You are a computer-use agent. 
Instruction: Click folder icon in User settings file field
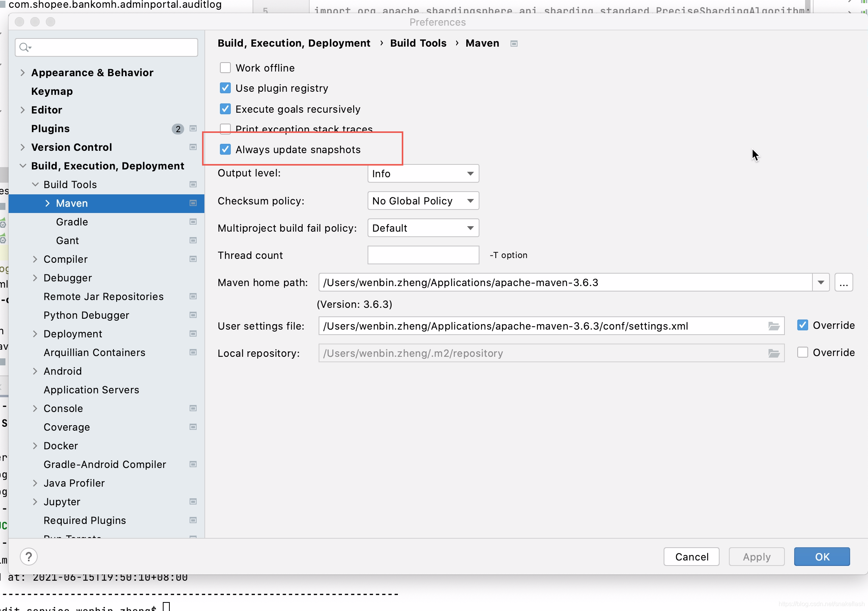tap(774, 326)
